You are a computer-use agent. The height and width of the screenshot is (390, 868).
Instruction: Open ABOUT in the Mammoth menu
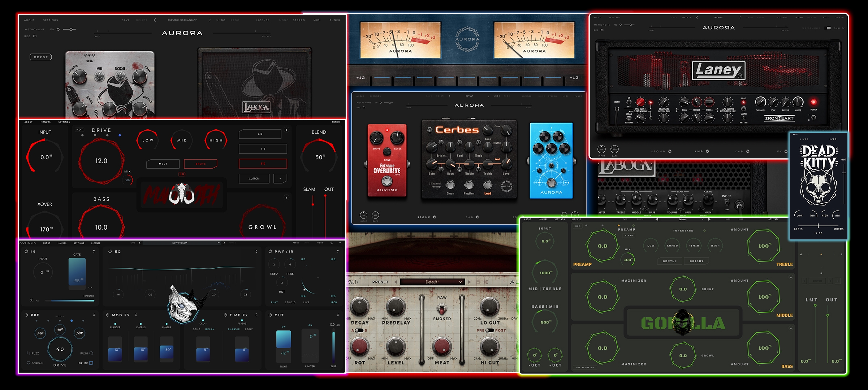pos(29,122)
